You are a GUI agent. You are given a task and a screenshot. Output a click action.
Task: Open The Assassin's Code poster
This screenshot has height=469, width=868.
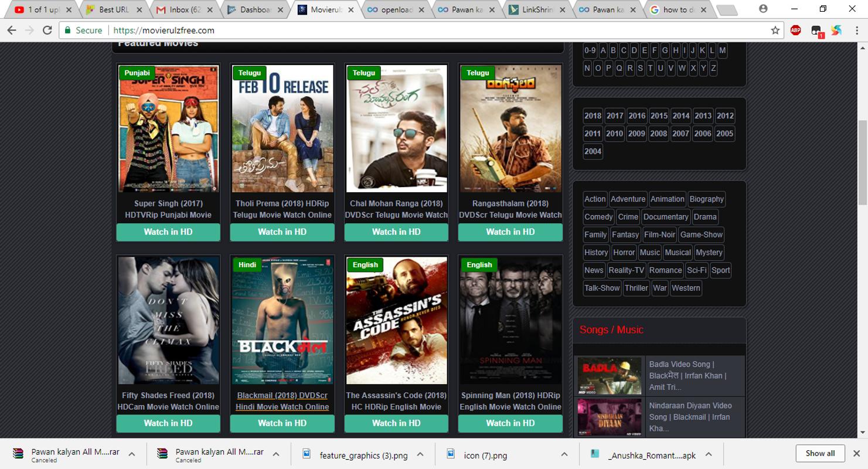(396, 320)
